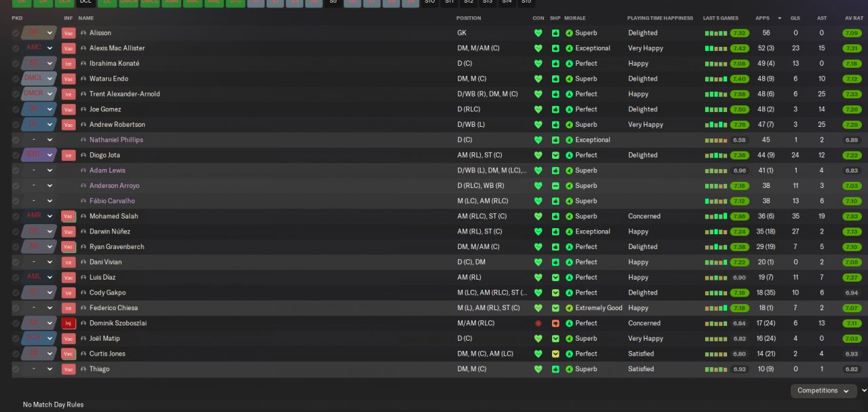
Task: Open the Competitions dropdown
Action: pos(823,391)
